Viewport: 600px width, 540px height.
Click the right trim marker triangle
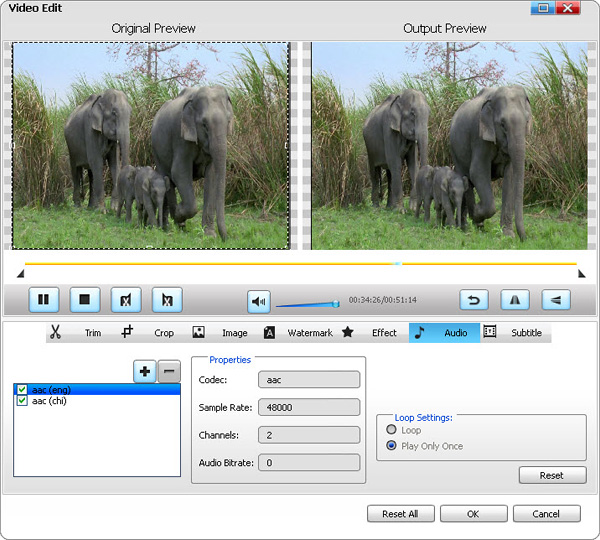pos(582,273)
